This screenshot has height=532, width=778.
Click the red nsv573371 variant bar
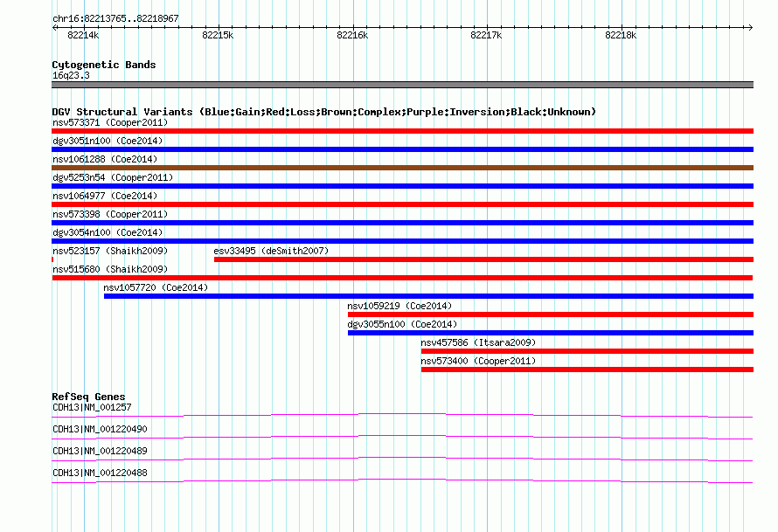[x=402, y=131]
